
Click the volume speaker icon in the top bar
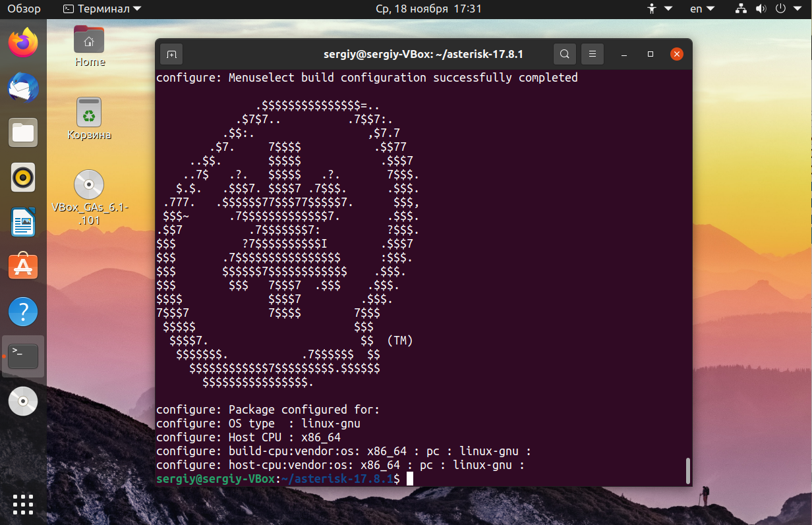[761, 9]
